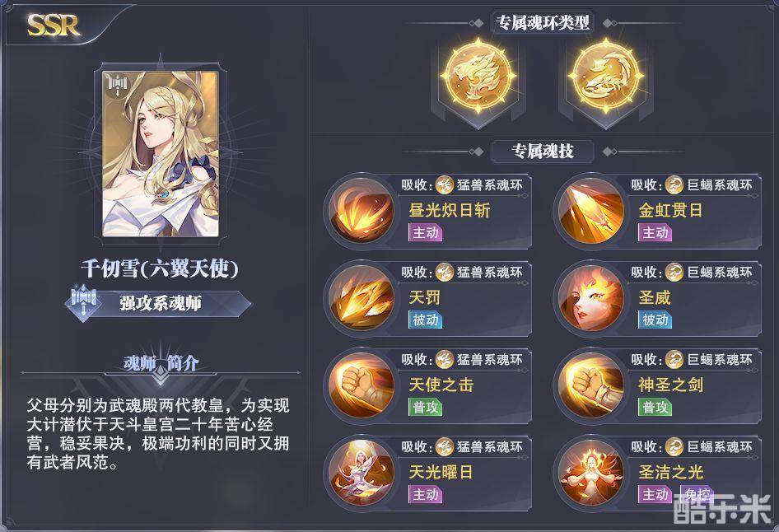Choose the beast-type golden soul ring emblem
The height and width of the screenshot is (532, 779).
[x=478, y=76]
